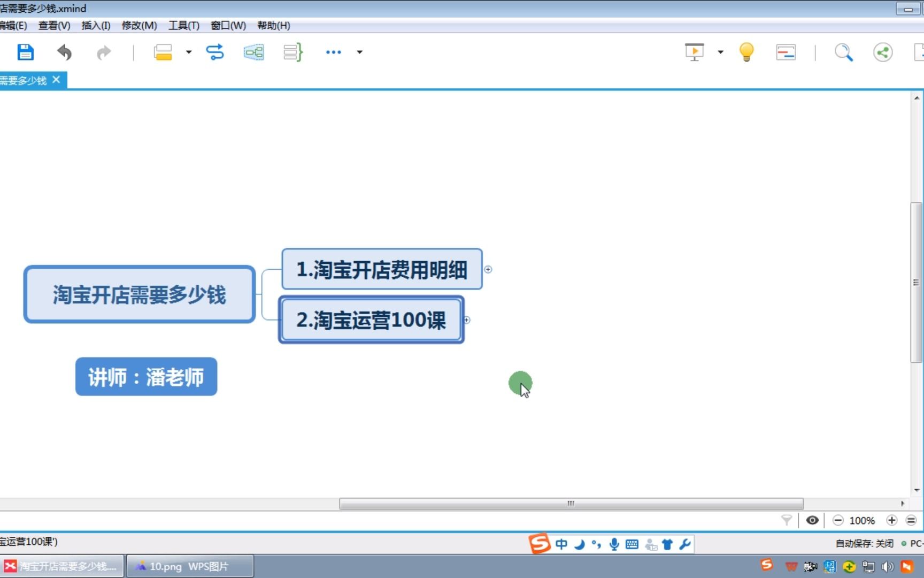The width and height of the screenshot is (924, 578).
Task: Open the Sogou soft keyboard icon
Action: tap(632, 544)
